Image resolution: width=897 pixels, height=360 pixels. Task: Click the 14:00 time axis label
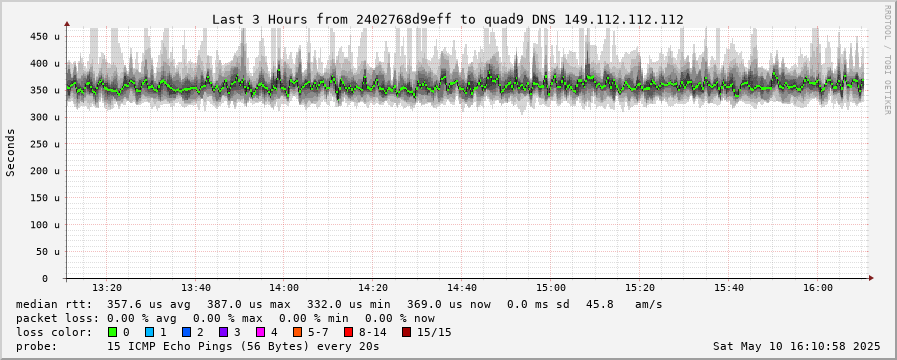point(284,288)
